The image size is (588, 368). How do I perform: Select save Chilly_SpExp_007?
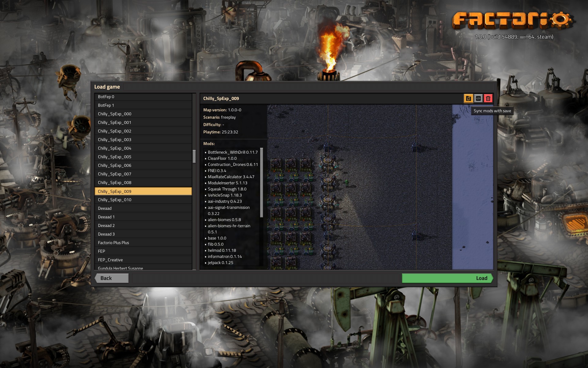coord(143,174)
